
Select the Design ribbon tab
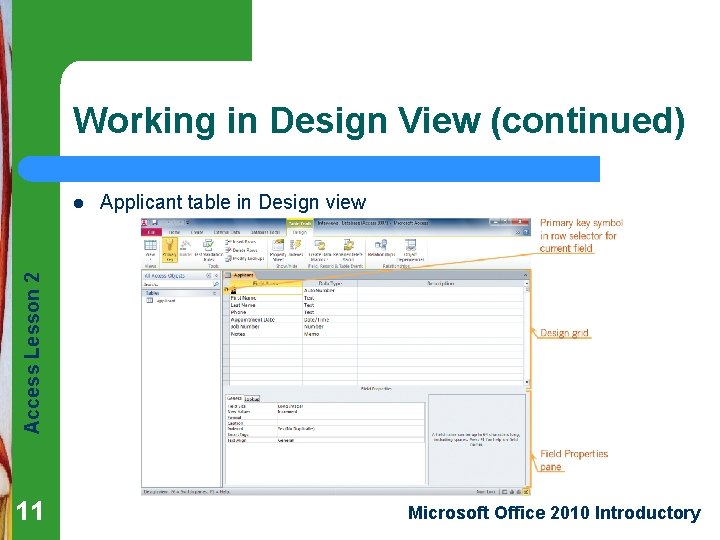click(x=299, y=232)
